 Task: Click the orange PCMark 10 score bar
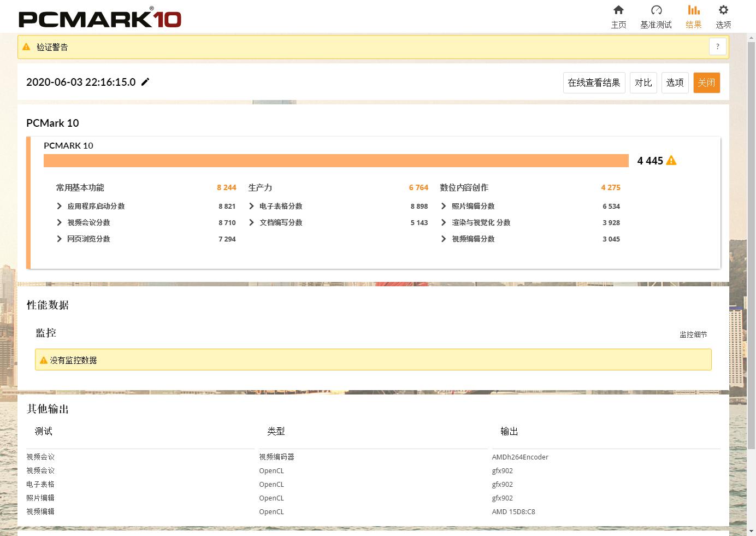[336, 161]
